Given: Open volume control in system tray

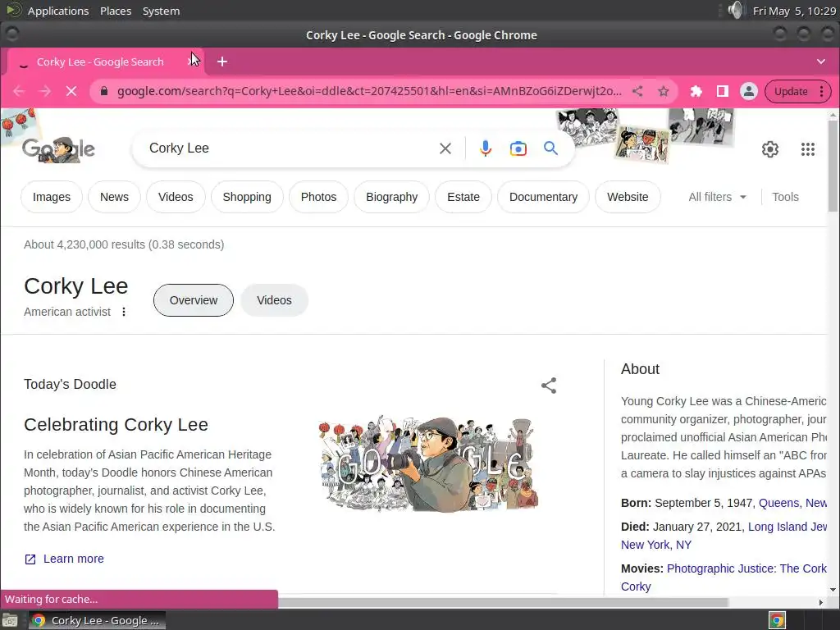Looking at the screenshot, I should point(737,10).
